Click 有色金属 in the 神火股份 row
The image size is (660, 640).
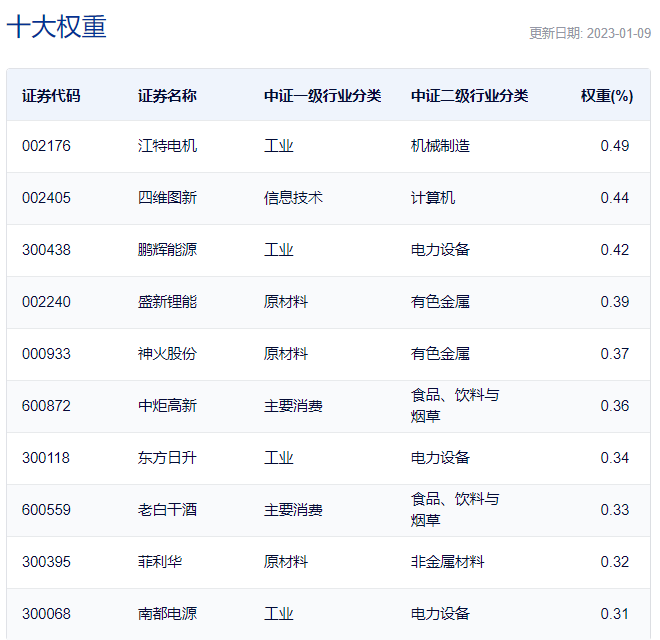[440, 354]
